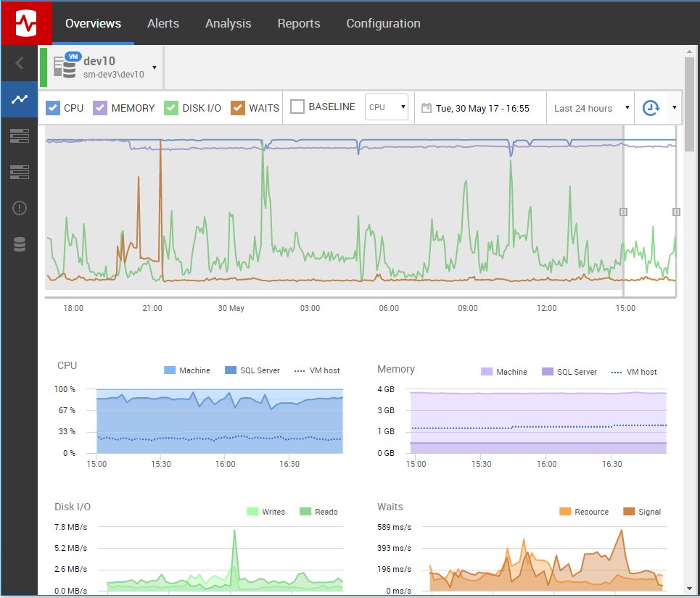Screen dimensions: 700x598
Task: Uncheck the MEMORY checkbox
Action: click(100, 108)
